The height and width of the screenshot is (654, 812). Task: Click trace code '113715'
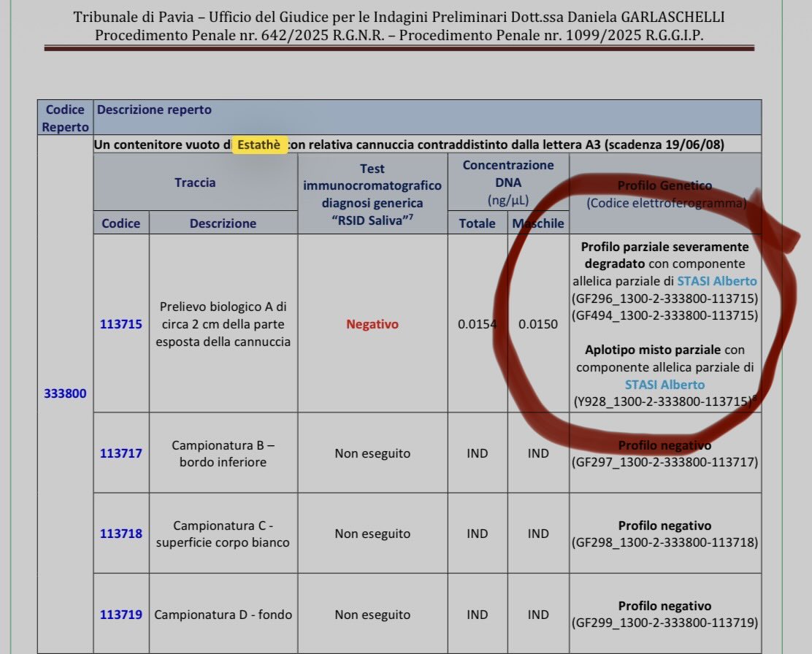tap(120, 324)
